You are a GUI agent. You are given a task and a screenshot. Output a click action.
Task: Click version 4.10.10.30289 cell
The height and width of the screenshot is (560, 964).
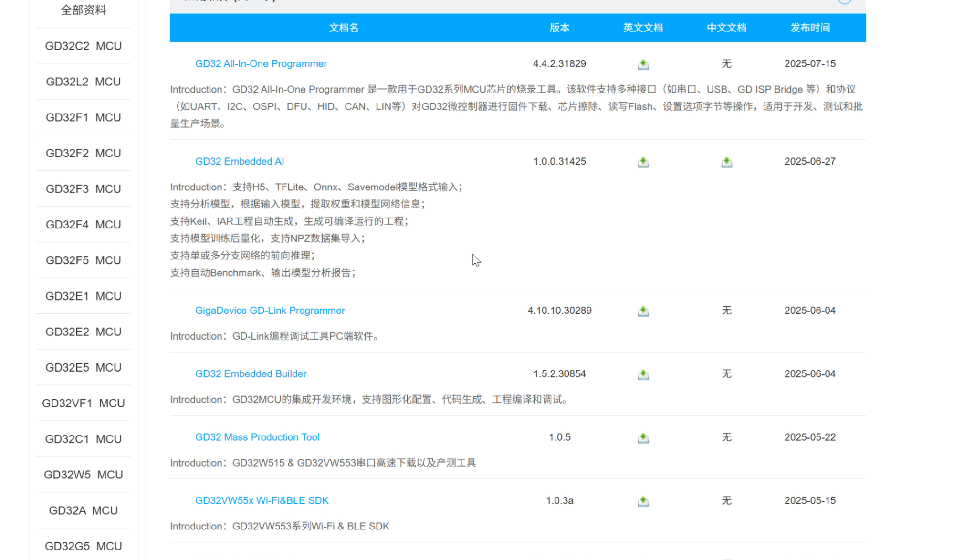tap(559, 311)
